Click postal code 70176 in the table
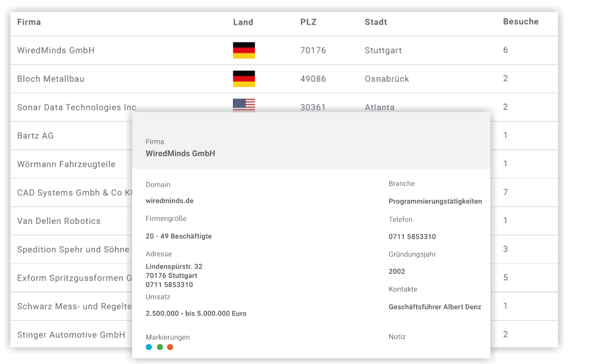Image resolution: width=613 pixels, height=364 pixels. click(x=313, y=50)
